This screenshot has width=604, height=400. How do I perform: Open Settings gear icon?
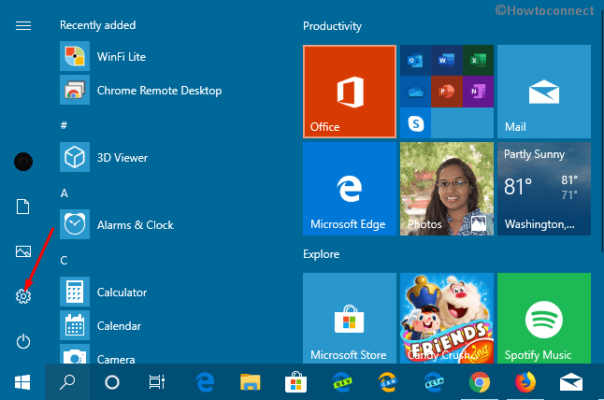23,296
